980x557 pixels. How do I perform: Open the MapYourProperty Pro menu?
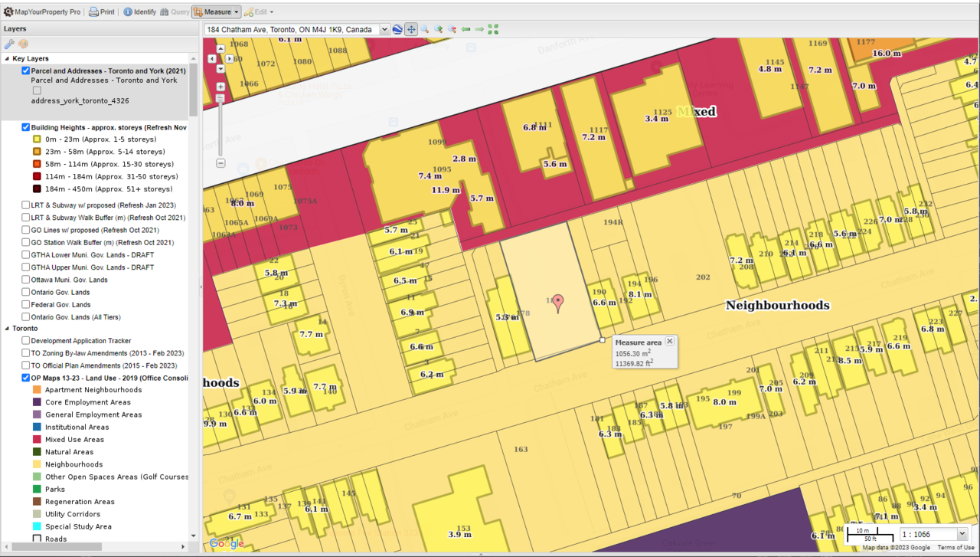(x=42, y=12)
